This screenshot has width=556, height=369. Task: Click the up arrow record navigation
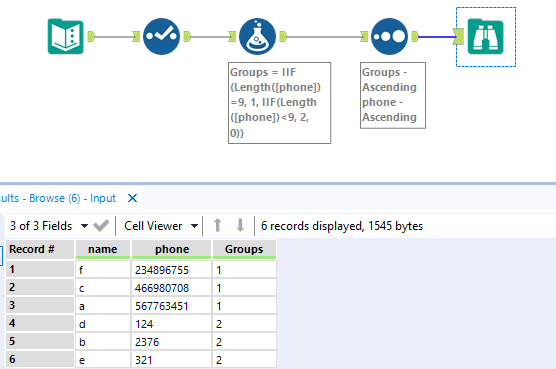pyautogui.click(x=217, y=225)
